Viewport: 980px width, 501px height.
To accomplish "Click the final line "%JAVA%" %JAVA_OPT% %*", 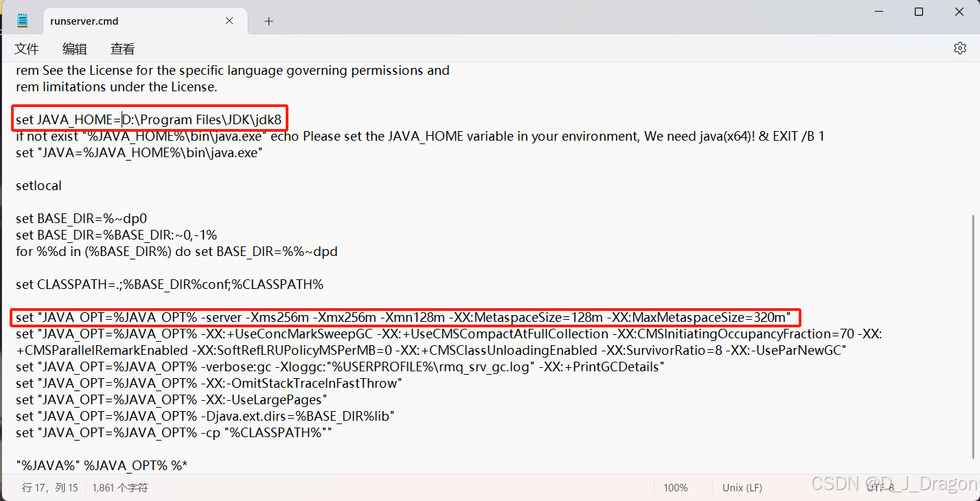I will coord(102,466).
